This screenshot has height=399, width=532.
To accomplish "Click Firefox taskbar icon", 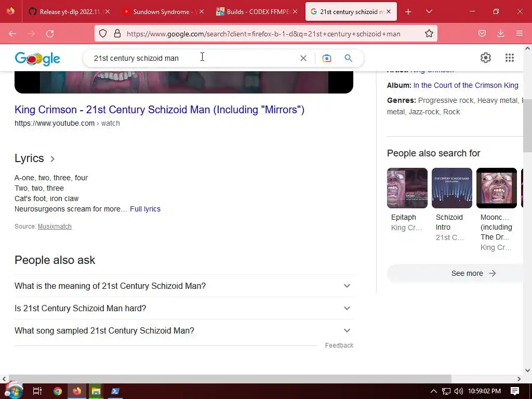I will point(77,391).
